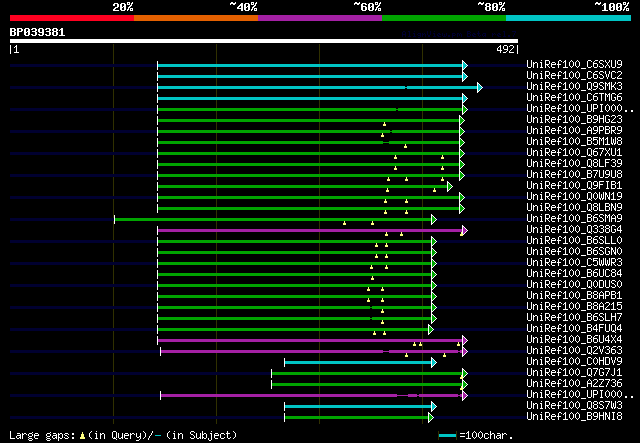640x443 pixels.
Task: Click the white BP039381 query sequence bar
Action: tap(264, 41)
